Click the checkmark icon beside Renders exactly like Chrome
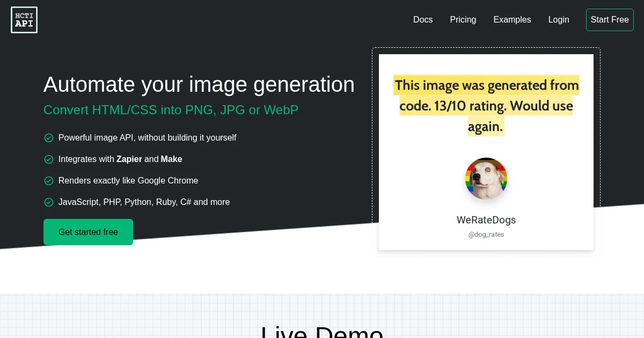This screenshot has height=338, width=644. pyautogui.click(x=49, y=181)
